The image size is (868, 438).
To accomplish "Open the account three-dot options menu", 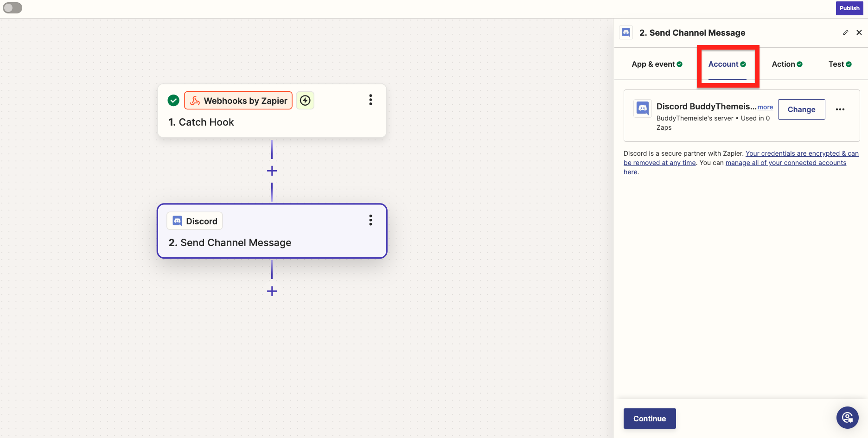I will (x=840, y=109).
